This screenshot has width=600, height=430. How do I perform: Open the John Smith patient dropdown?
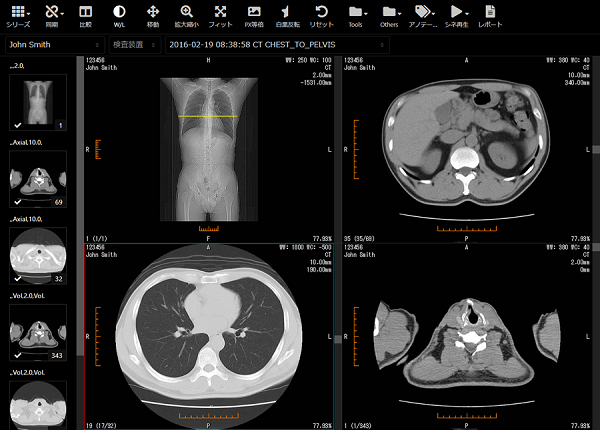click(55, 45)
